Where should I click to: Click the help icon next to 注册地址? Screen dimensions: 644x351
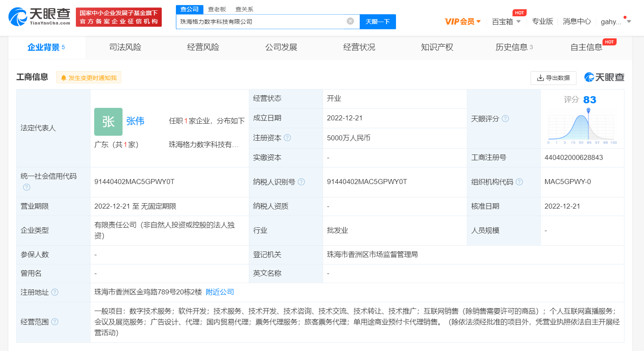55,292
